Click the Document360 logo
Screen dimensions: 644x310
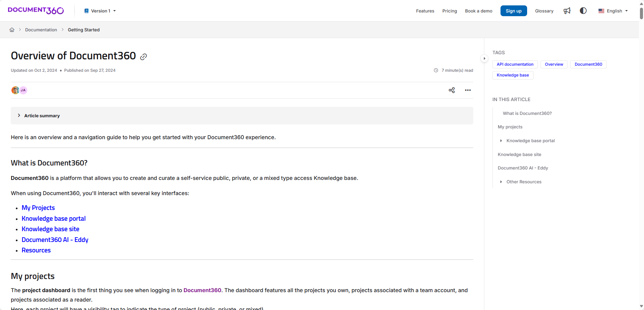[36, 10]
